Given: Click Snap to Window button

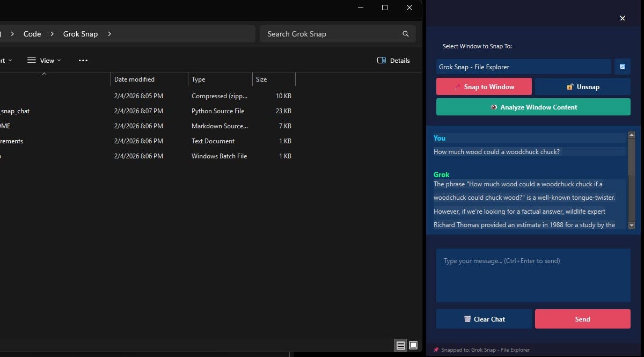Looking at the screenshot, I should point(484,87).
